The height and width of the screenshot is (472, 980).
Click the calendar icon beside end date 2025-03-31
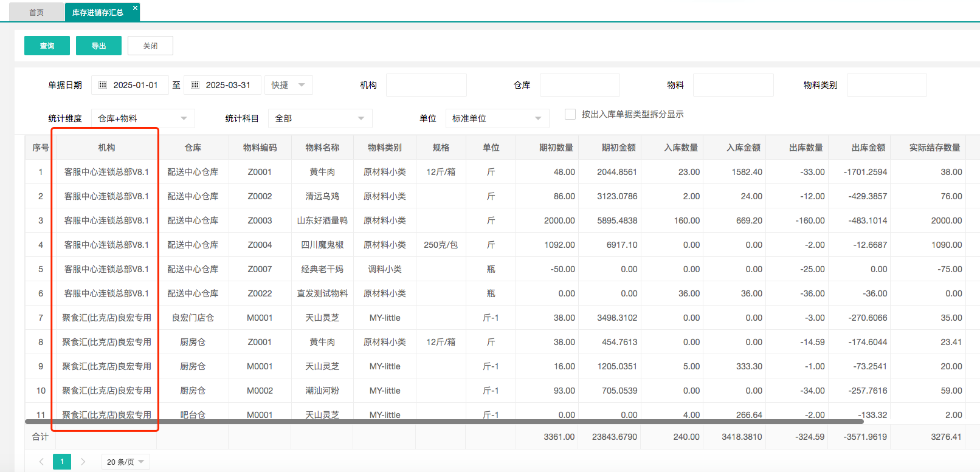coord(195,85)
